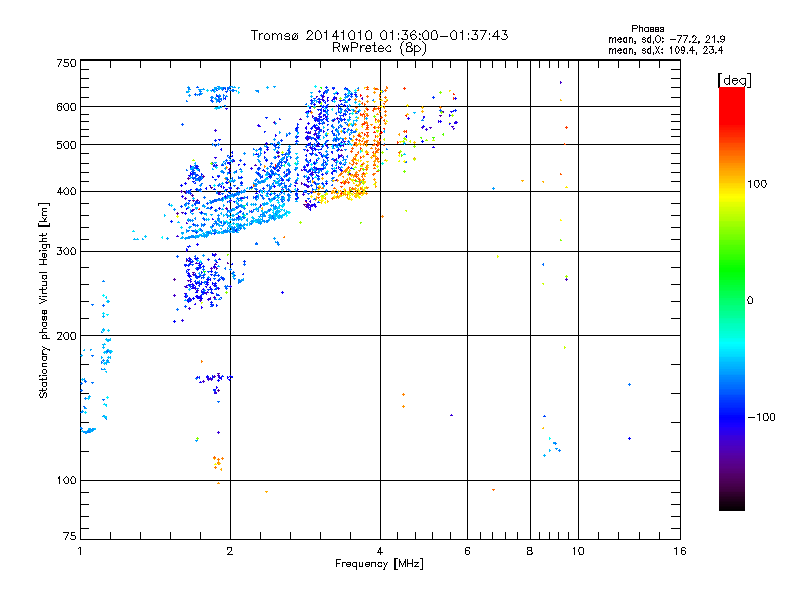800x600 pixels.
Task: Click the y-axis tick label '500'
Action: click(67, 145)
